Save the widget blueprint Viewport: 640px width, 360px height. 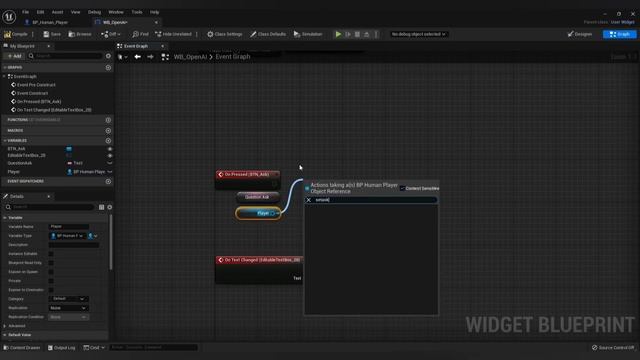52,34
